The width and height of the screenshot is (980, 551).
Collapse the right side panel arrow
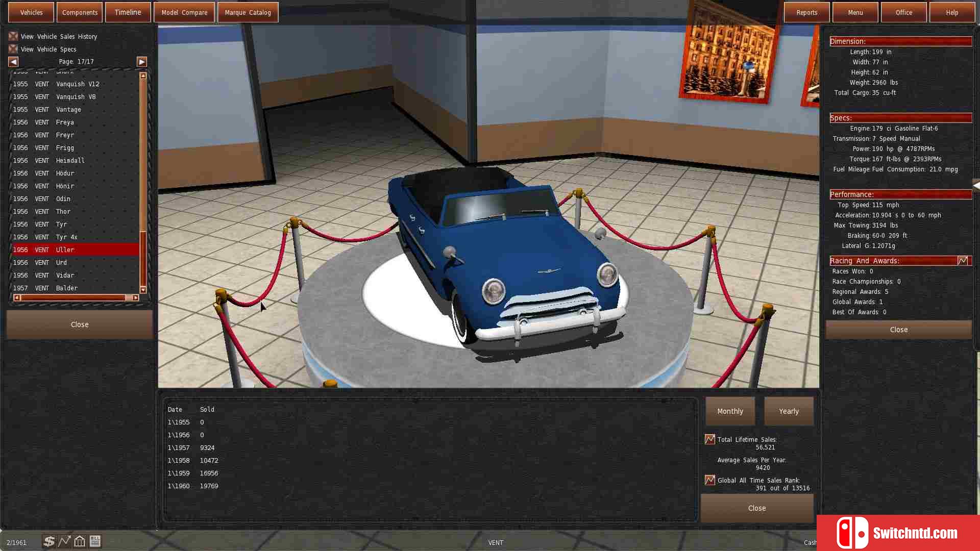click(x=976, y=185)
